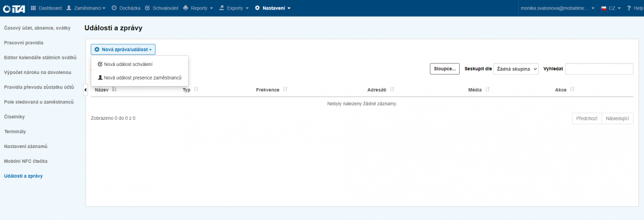Choose Nová událost presence zaměstnanců
The height and width of the screenshot is (220, 644).
point(142,78)
